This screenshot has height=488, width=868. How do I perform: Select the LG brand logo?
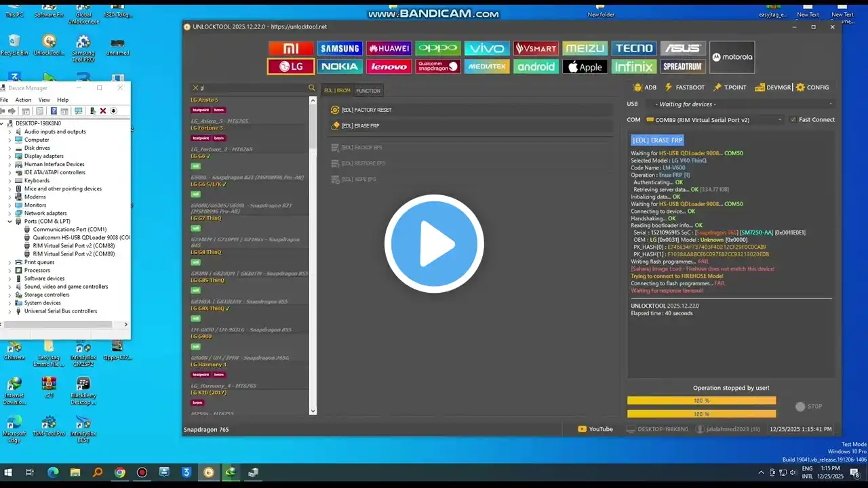tap(291, 66)
